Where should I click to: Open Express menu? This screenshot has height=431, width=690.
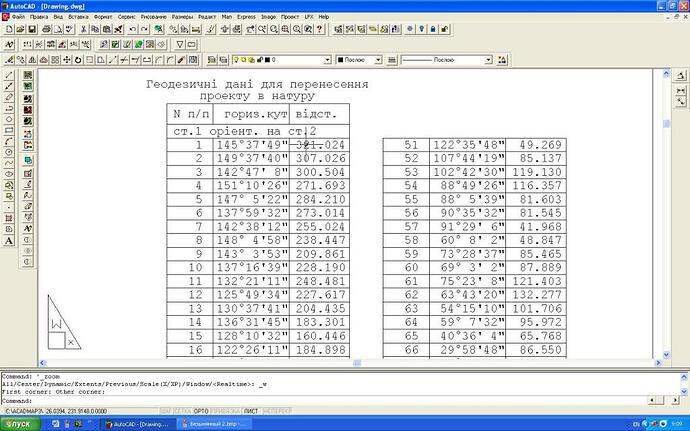[x=246, y=17]
